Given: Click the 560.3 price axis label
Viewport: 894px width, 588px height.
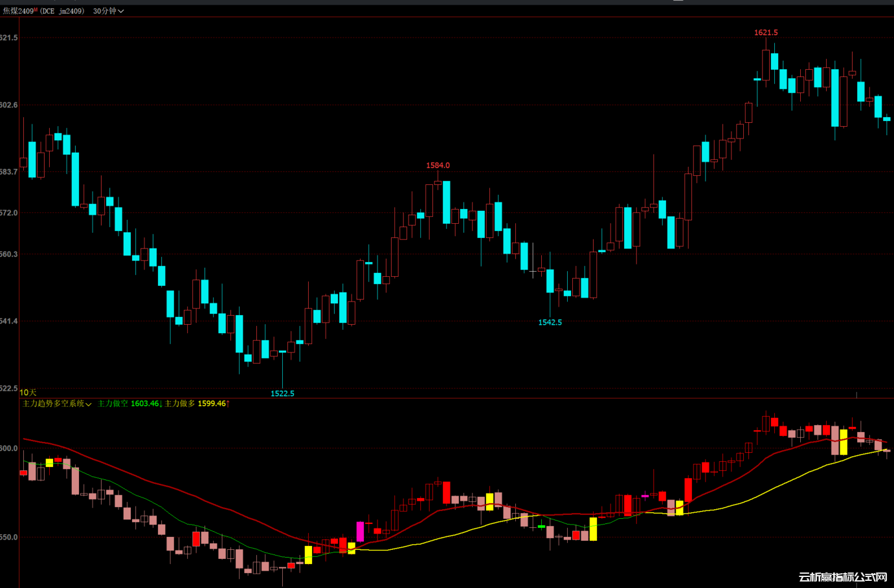Looking at the screenshot, I should [x=9, y=254].
